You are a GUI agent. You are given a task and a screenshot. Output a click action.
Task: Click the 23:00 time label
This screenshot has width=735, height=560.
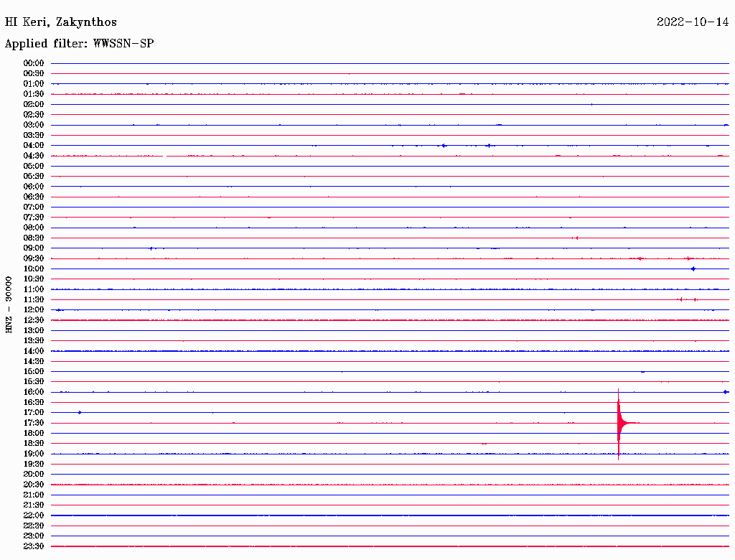tap(33, 536)
